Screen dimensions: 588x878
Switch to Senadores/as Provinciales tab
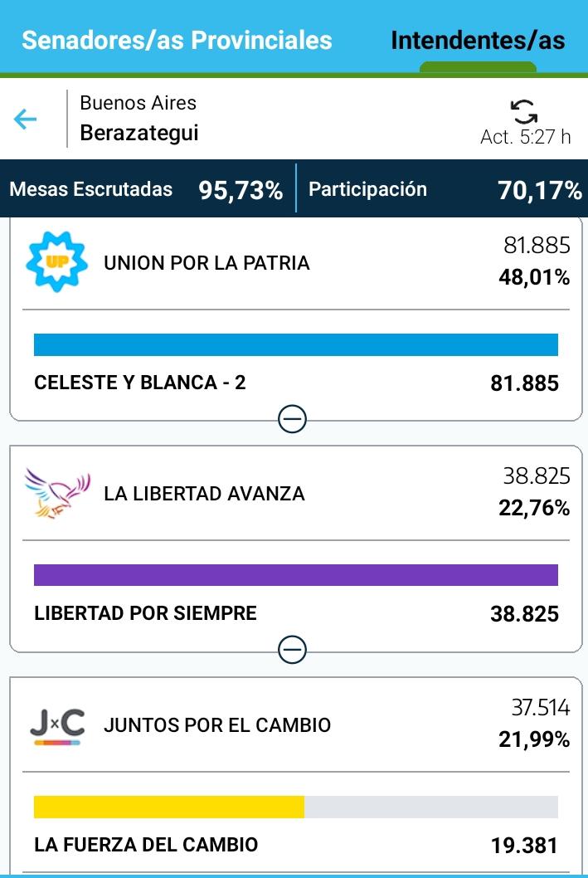[x=177, y=40]
